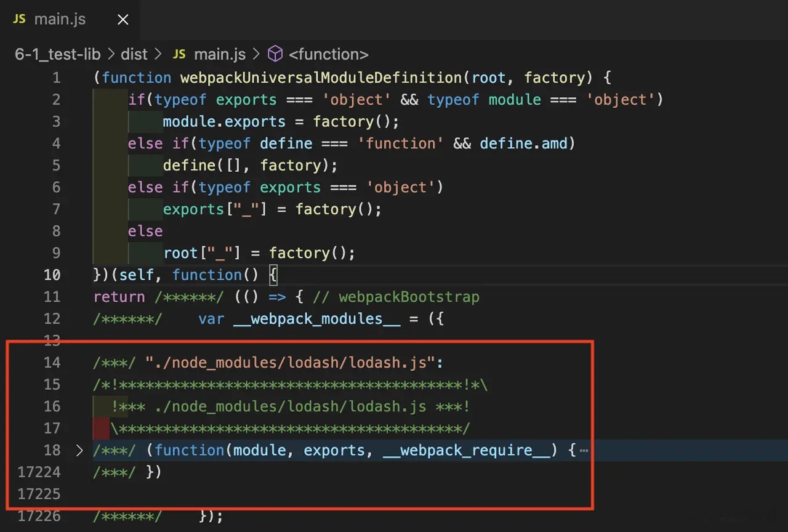
Task: Click the 'else' keyword on line 8
Action: pyautogui.click(x=145, y=231)
